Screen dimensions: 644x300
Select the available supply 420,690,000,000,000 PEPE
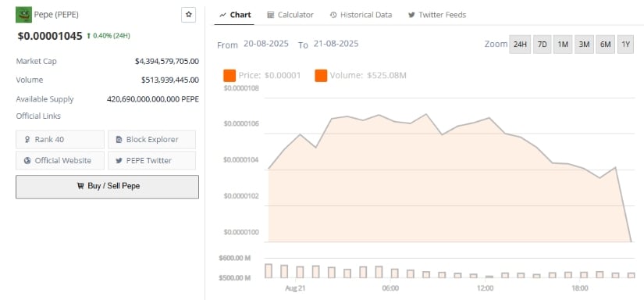[153, 99]
